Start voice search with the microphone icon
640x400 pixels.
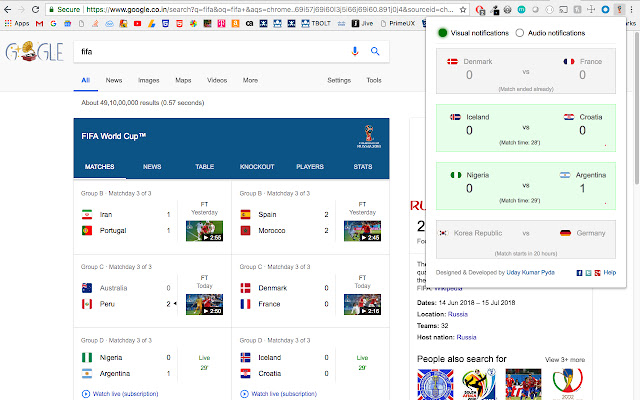pyautogui.click(x=355, y=51)
